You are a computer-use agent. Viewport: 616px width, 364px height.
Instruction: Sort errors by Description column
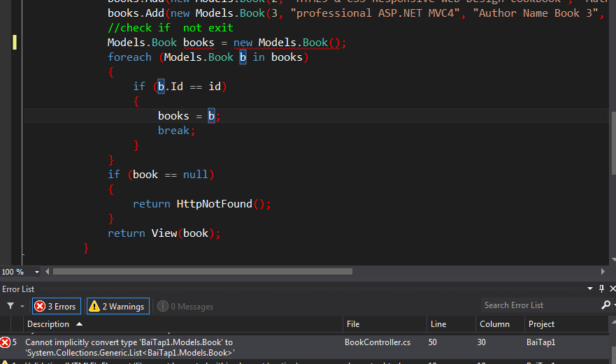pyautogui.click(x=48, y=324)
